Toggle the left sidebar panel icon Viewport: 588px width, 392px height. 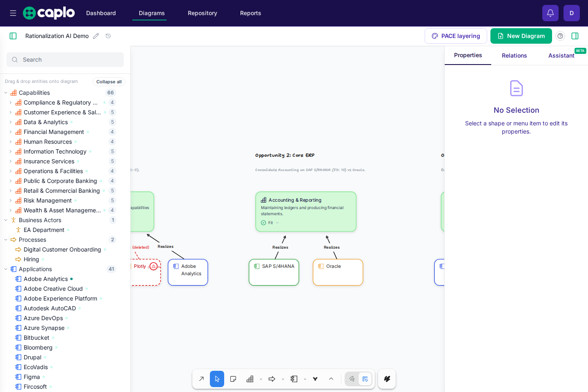click(13, 36)
